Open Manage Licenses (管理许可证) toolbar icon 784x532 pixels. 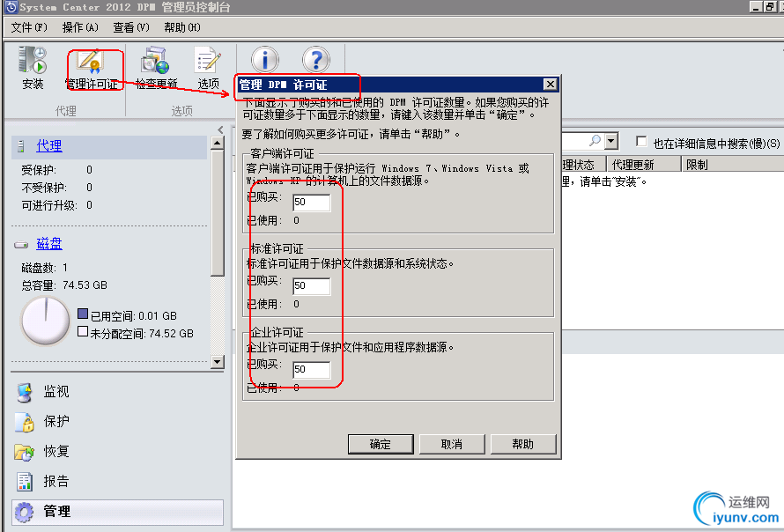pyautogui.click(x=90, y=62)
